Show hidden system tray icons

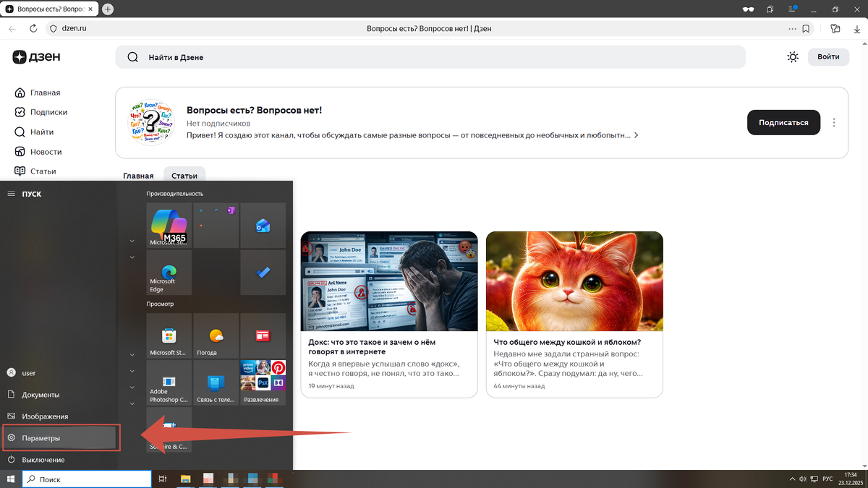coord(792,479)
